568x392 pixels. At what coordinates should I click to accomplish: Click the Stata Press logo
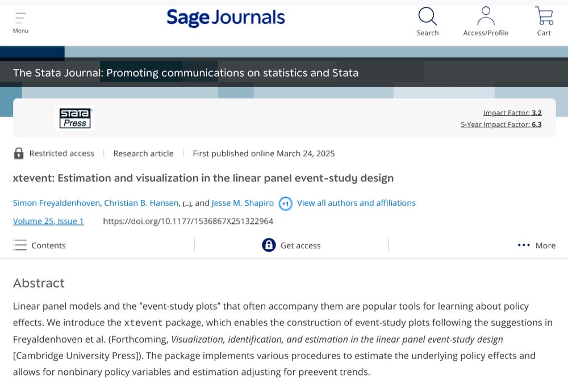coord(75,119)
